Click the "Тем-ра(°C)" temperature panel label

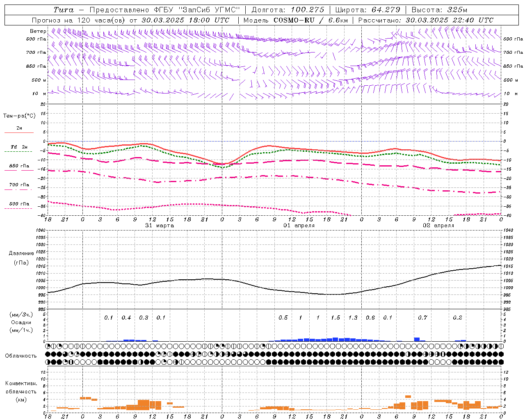coord(19,116)
